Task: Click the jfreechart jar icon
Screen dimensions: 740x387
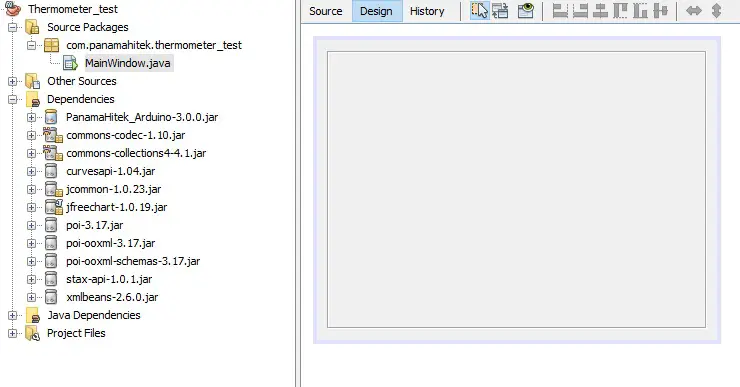Action: pos(53,207)
